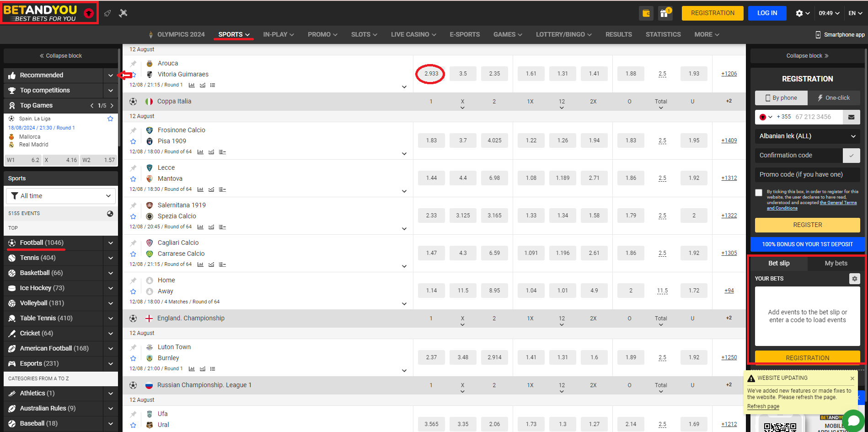The height and width of the screenshot is (432, 868).
Task: Click the Confirmation code input field
Action: coord(798,156)
